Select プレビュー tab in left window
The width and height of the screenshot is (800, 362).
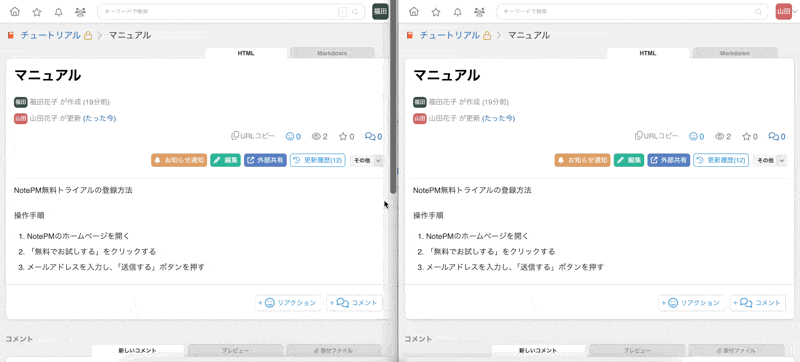[235, 351]
